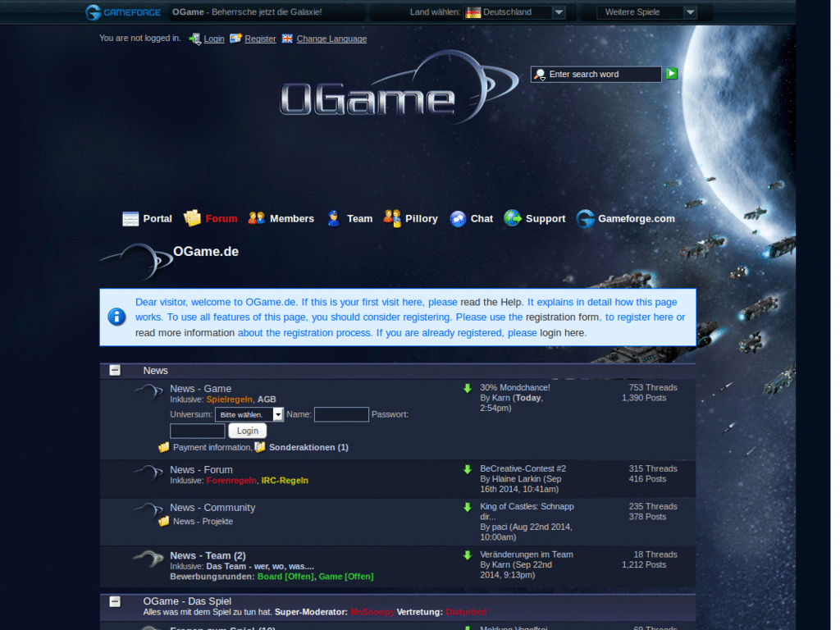Click the Gameforge.com swirl icon

(586, 218)
